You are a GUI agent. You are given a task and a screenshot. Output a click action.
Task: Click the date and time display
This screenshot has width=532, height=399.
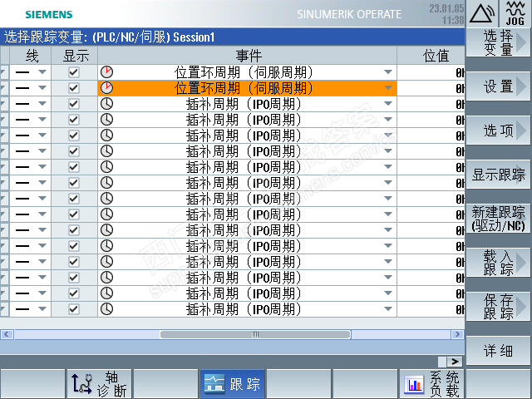point(446,14)
